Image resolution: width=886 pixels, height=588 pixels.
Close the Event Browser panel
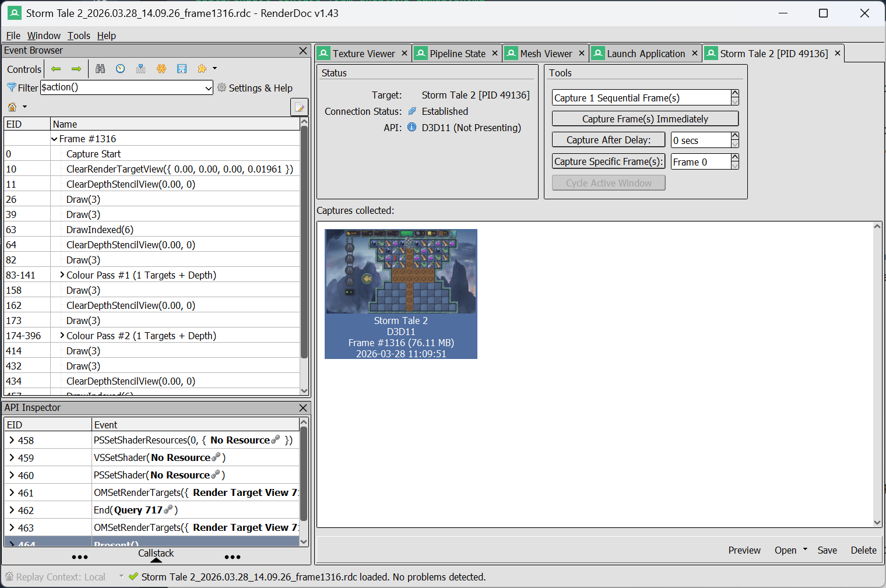(x=303, y=51)
